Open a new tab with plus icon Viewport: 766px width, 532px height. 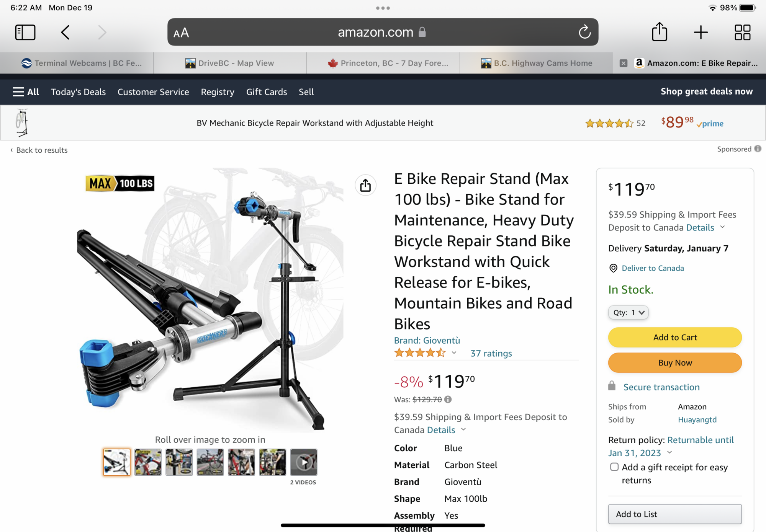click(701, 32)
